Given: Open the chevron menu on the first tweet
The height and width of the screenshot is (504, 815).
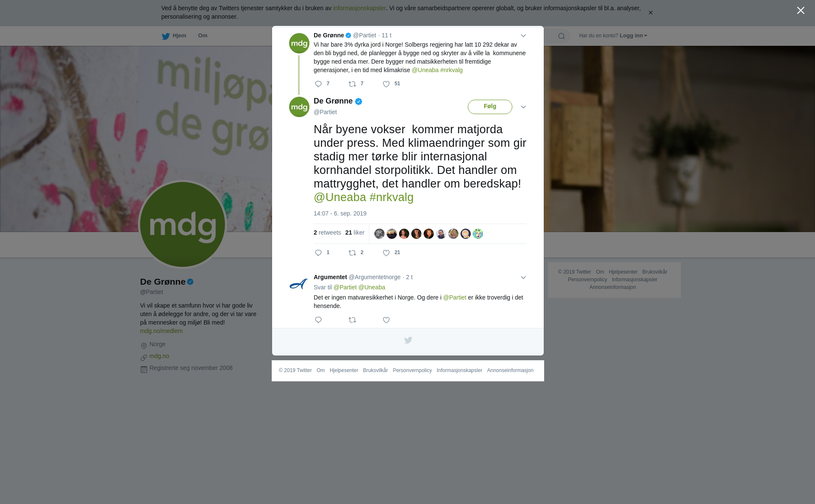Looking at the screenshot, I should (523, 36).
